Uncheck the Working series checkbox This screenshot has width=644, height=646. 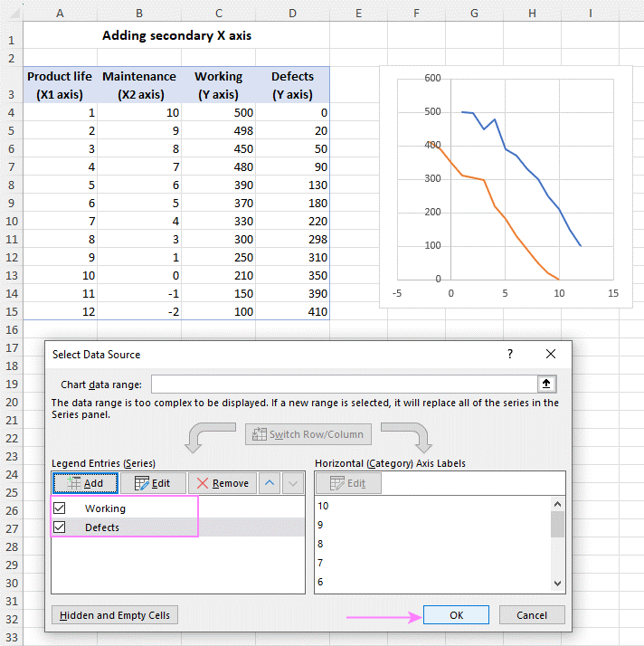click(60, 508)
